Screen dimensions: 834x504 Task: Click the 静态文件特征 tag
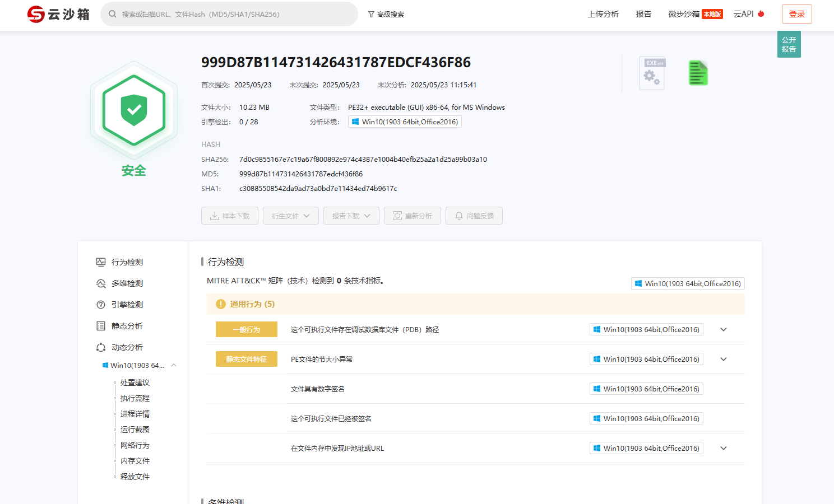pos(247,359)
